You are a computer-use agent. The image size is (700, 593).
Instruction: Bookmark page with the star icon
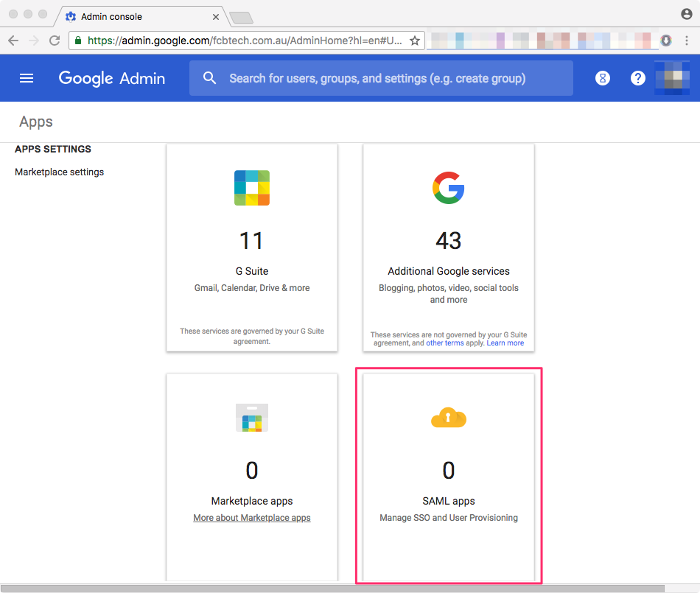pos(415,41)
